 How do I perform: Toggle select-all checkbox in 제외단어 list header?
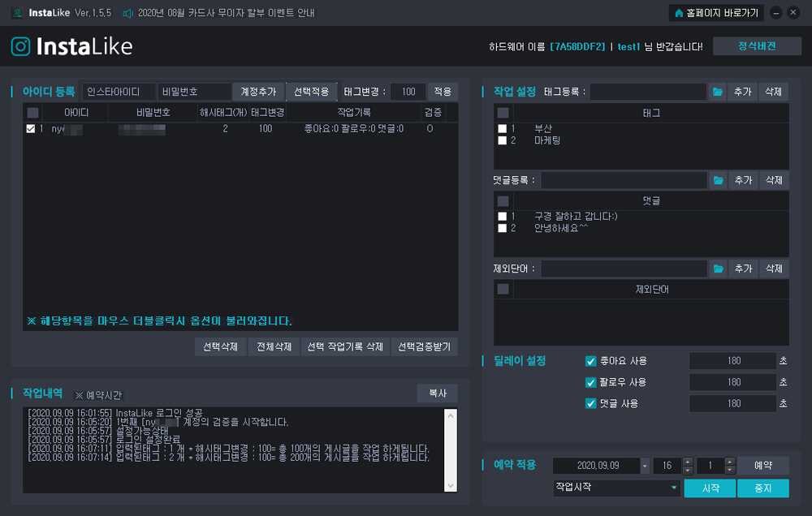point(503,289)
